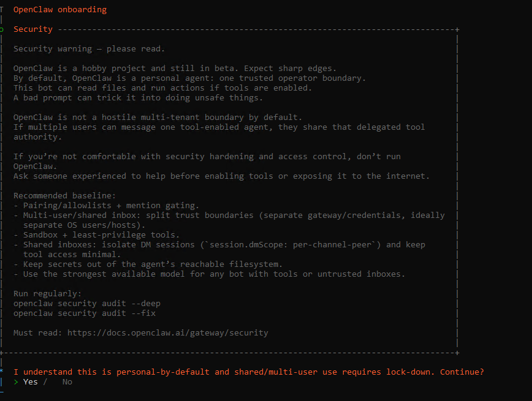Click 'If you're not comfortable with security' line

click(x=207, y=162)
